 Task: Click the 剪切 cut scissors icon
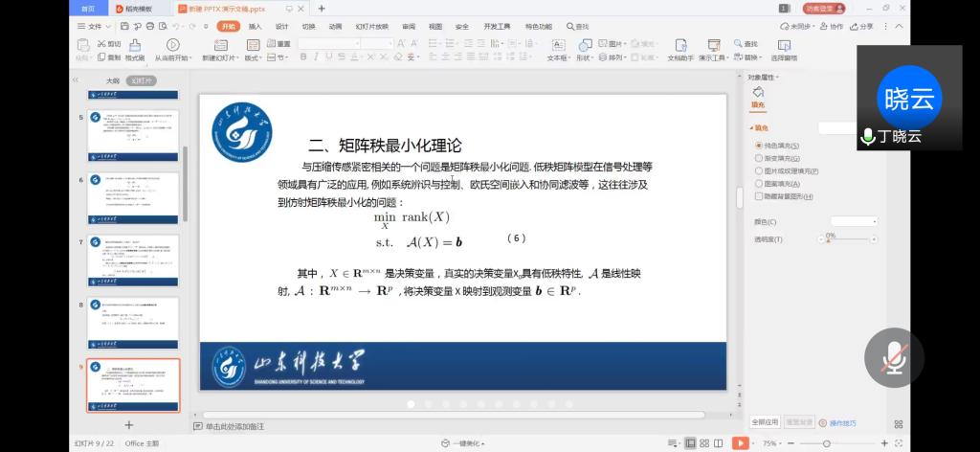tap(103, 43)
